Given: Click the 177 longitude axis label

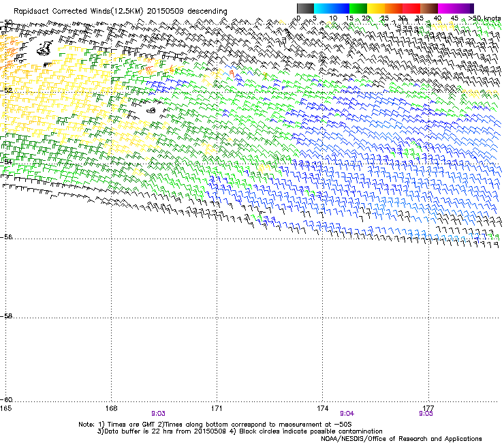Looking at the screenshot, I should [428, 408].
